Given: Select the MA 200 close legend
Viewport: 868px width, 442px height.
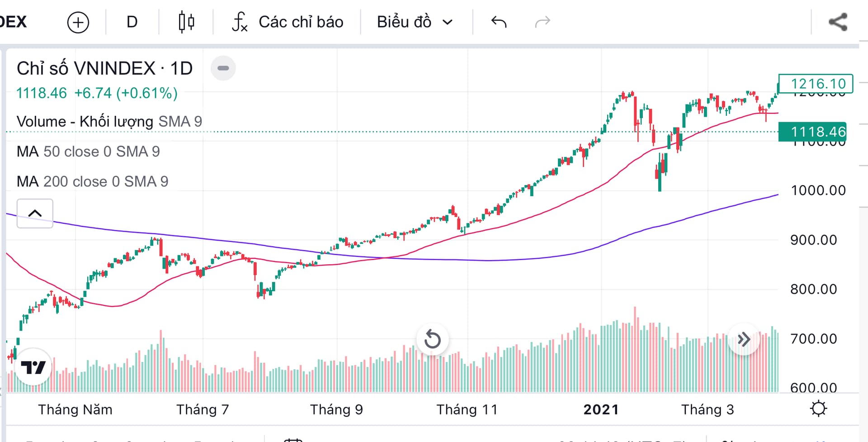Looking at the screenshot, I should [x=92, y=181].
